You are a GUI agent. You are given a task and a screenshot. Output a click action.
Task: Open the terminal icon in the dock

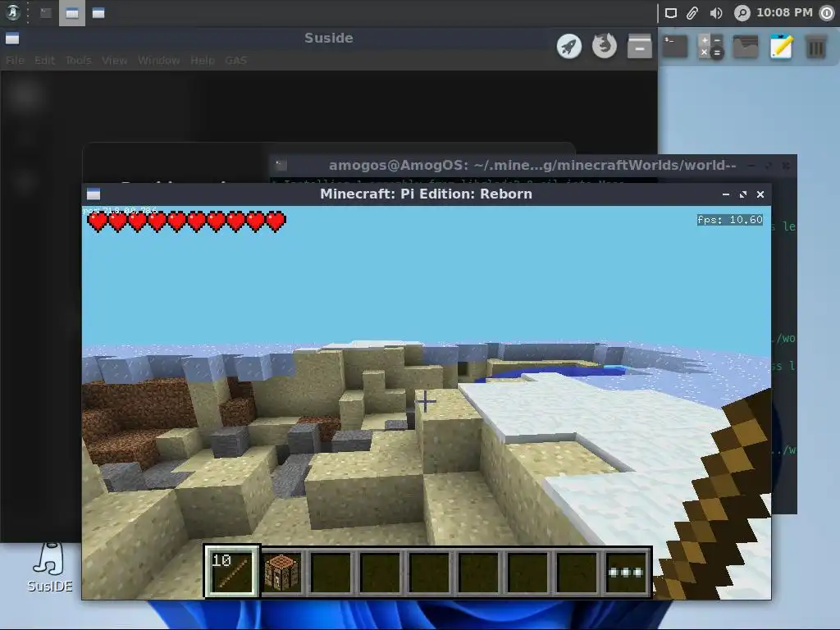pos(675,46)
